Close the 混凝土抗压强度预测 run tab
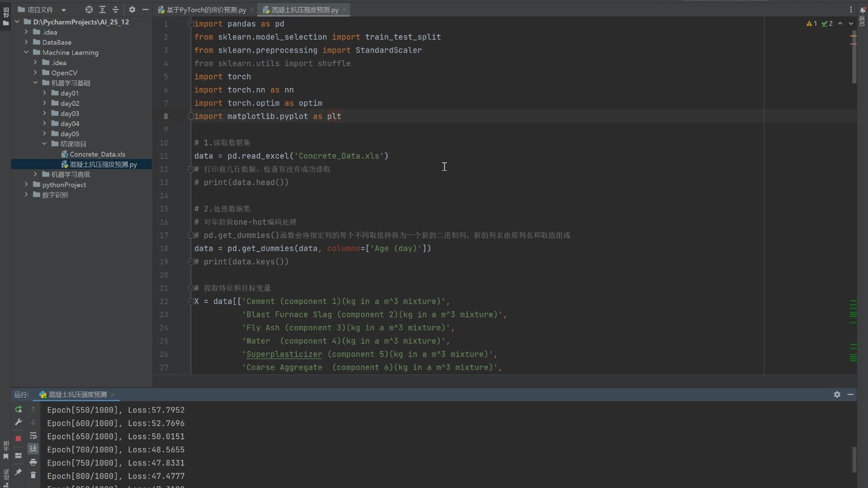 tap(113, 395)
